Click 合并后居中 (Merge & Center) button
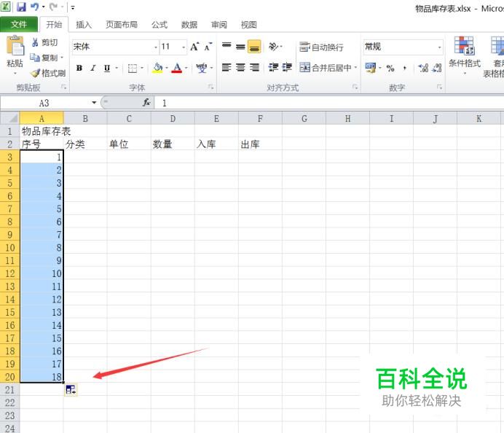The image size is (504, 433). click(x=326, y=68)
